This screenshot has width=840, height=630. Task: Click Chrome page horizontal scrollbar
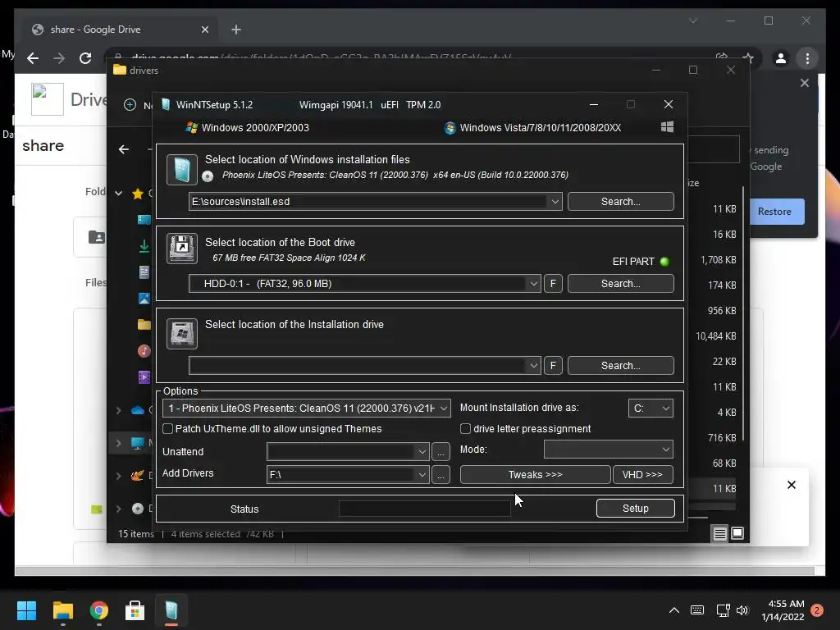[x=414, y=571]
